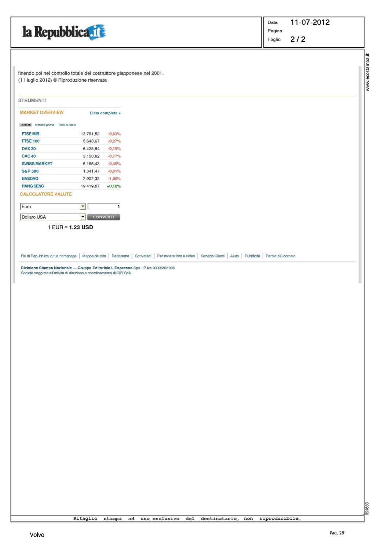
Task: Open the Parole più cercate link
Action: [x=281, y=256]
